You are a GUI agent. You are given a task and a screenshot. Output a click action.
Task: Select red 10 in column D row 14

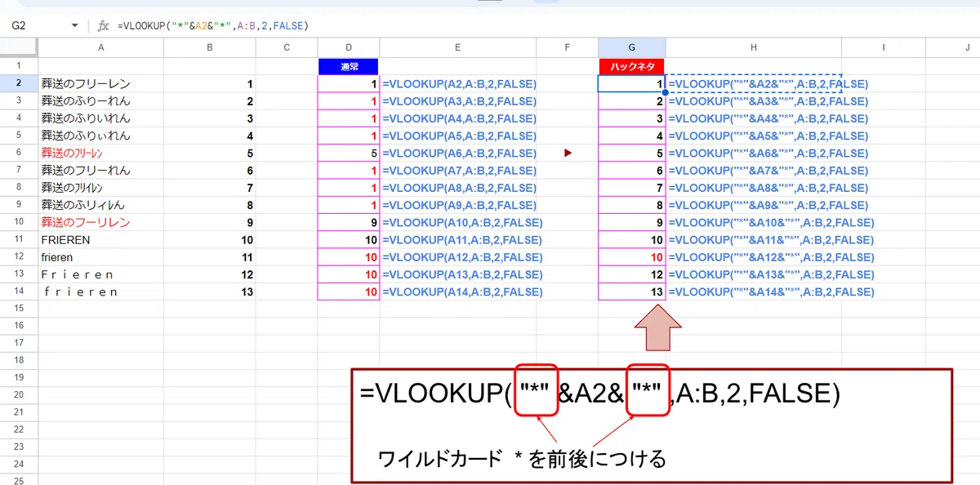point(349,291)
